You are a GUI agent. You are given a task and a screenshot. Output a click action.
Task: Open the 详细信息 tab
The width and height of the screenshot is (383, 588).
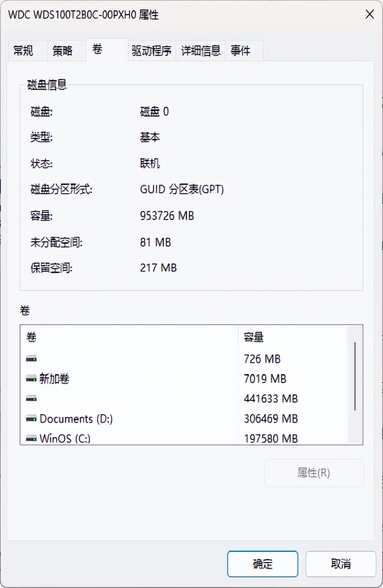click(x=200, y=50)
